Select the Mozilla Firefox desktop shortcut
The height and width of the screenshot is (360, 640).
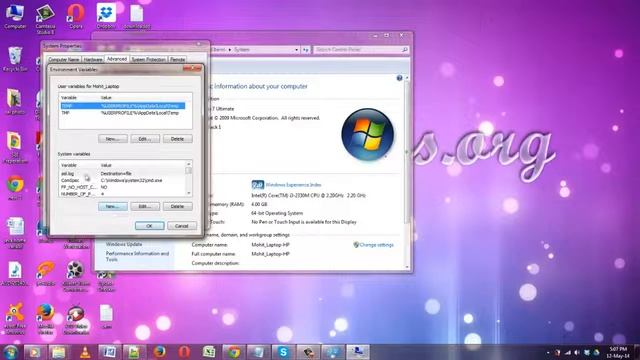(x=45, y=318)
